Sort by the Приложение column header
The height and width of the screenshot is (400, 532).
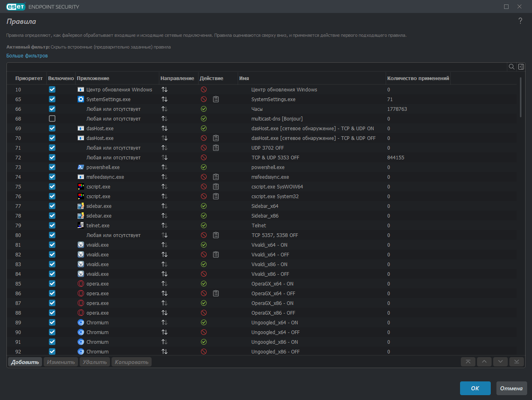click(x=93, y=78)
